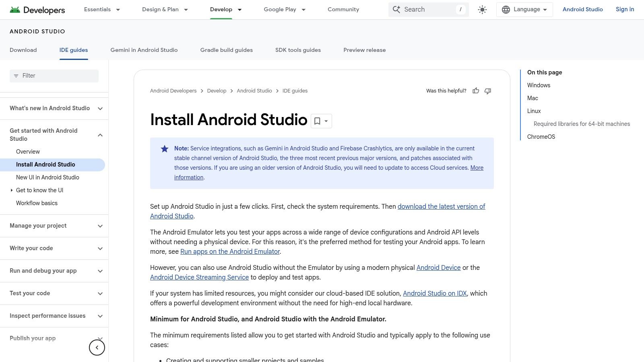Jump to Linux section in page outline
The width and height of the screenshot is (644, 362).
pos(534,111)
